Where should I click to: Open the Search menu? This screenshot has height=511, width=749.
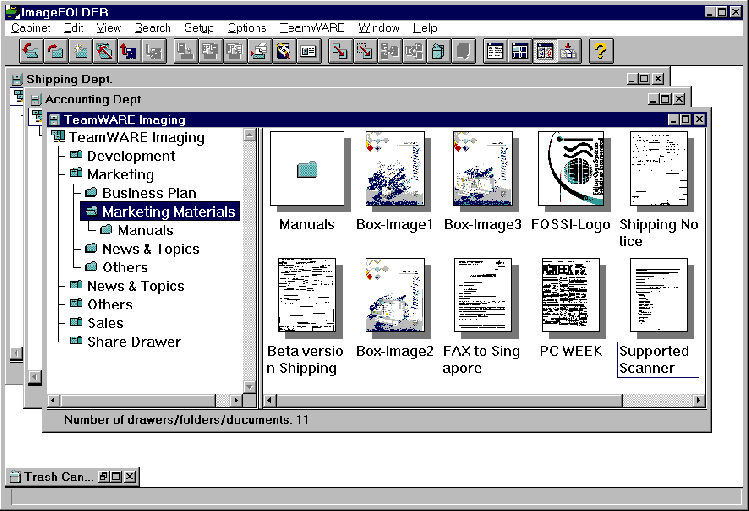coord(152,28)
